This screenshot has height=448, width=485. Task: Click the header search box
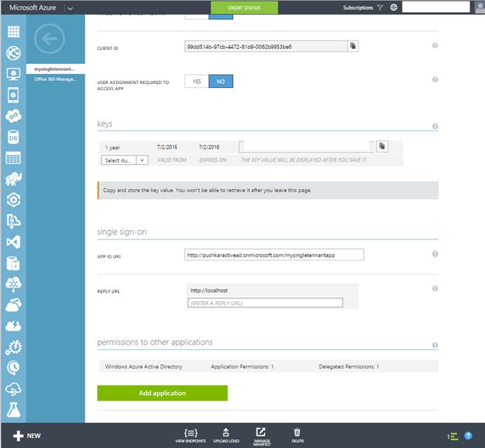(436, 7)
